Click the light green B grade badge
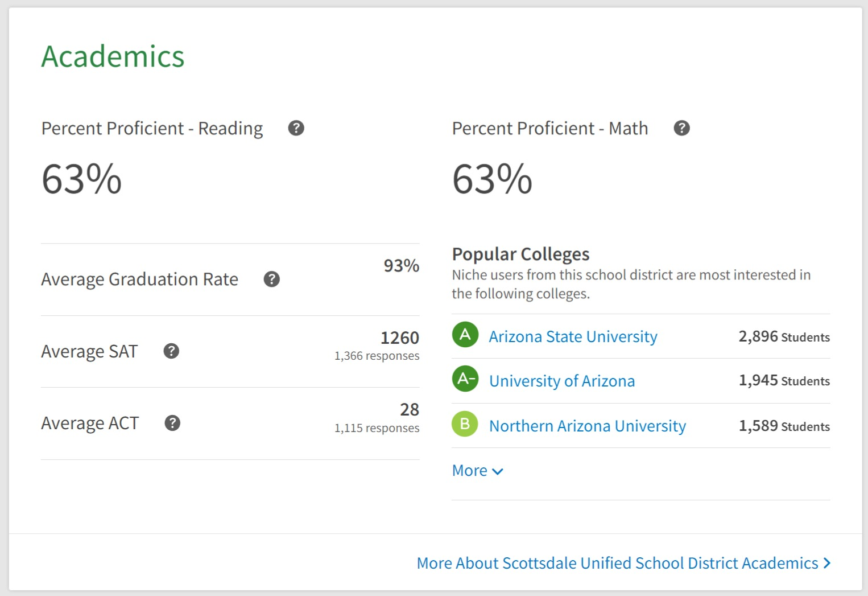 [x=465, y=424]
